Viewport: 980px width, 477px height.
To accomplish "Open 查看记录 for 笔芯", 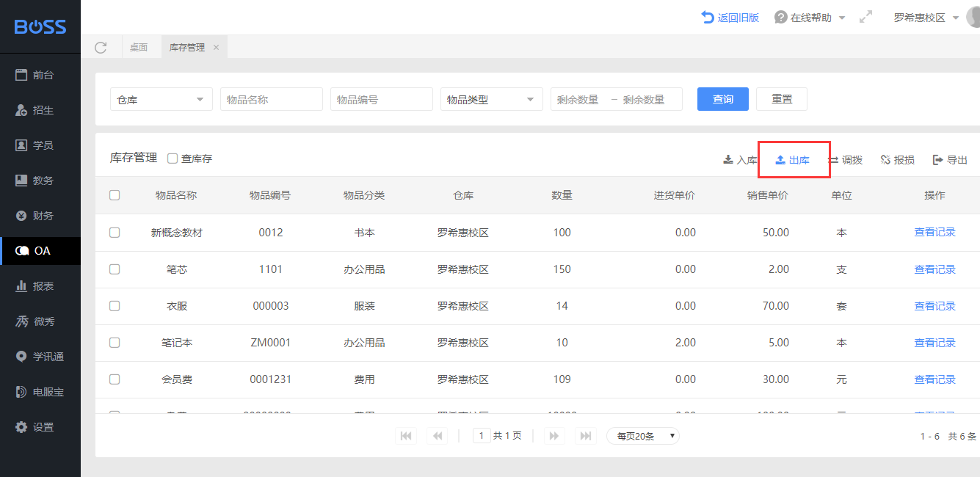I will (x=934, y=269).
